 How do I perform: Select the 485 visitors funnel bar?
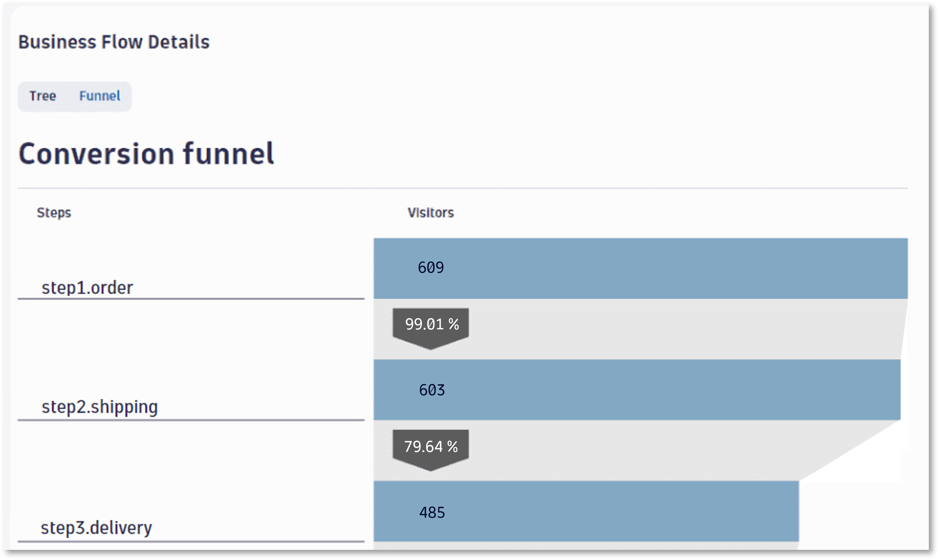[x=566, y=511]
